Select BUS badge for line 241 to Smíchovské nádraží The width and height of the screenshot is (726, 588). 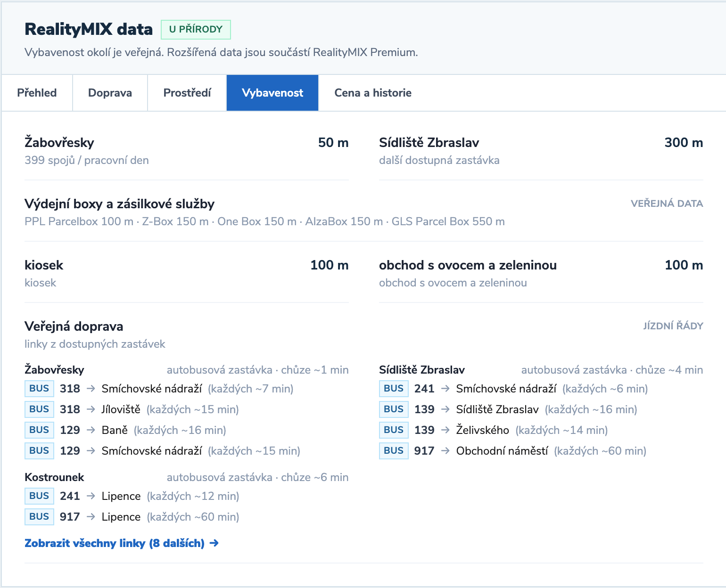pos(394,389)
